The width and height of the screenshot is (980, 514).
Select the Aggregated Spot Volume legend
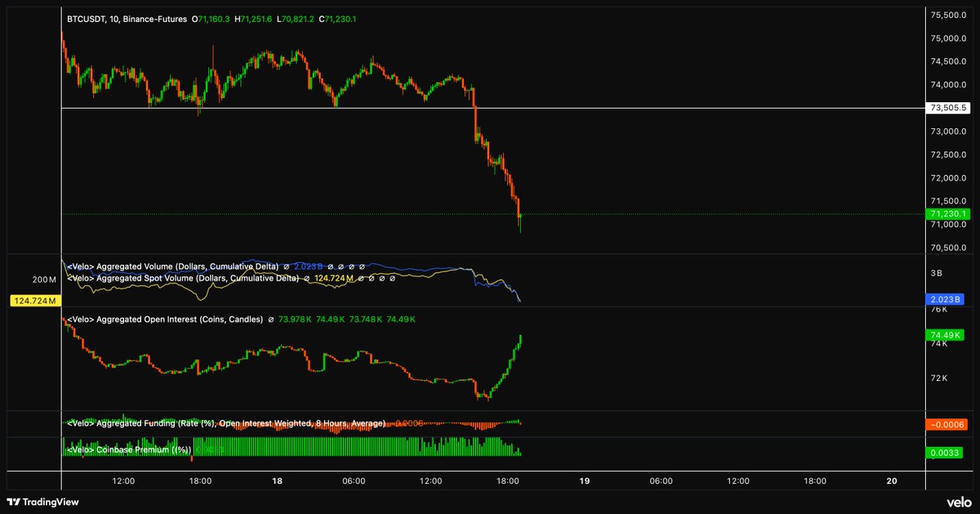point(183,279)
